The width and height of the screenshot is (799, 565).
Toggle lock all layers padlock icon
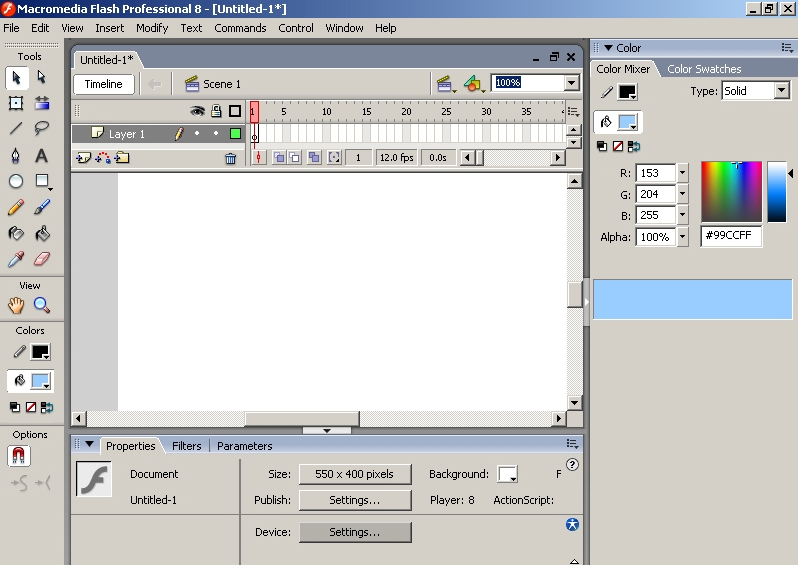pos(217,111)
